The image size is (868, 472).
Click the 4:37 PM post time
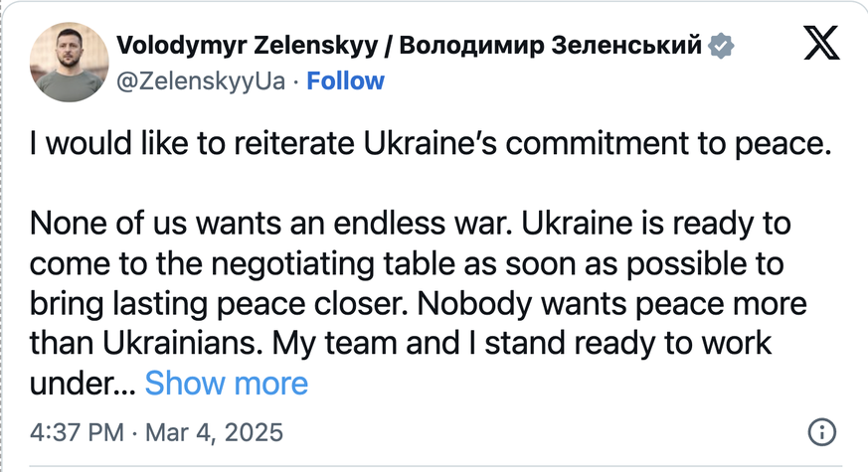coord(78,433)
